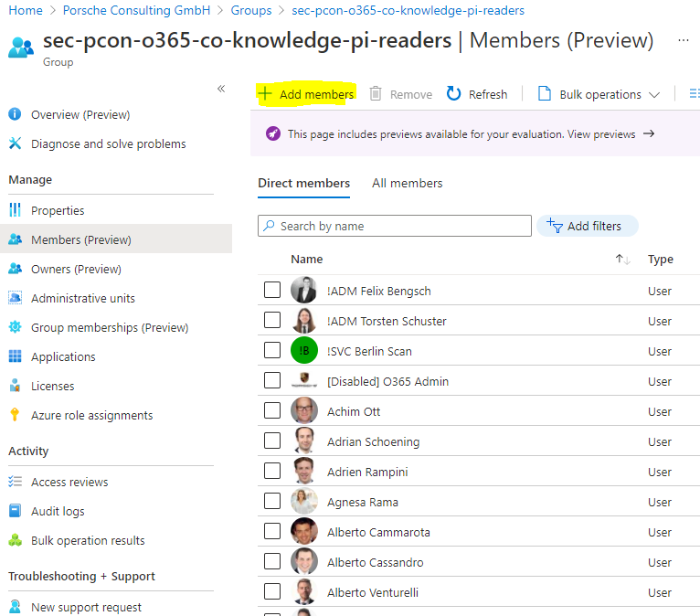This screenshot has width=700, height=616.
Task: Open Owners (Preview) menu item
Action: [x=76, y=269]
